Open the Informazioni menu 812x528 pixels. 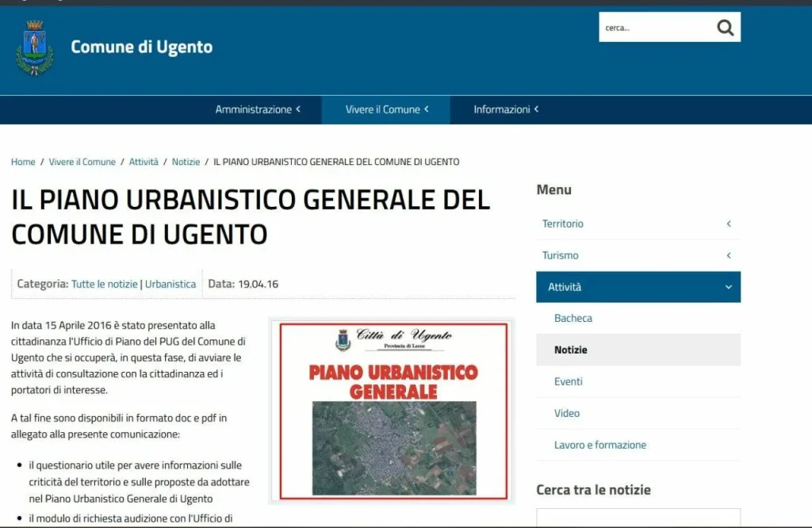[506, 109]
